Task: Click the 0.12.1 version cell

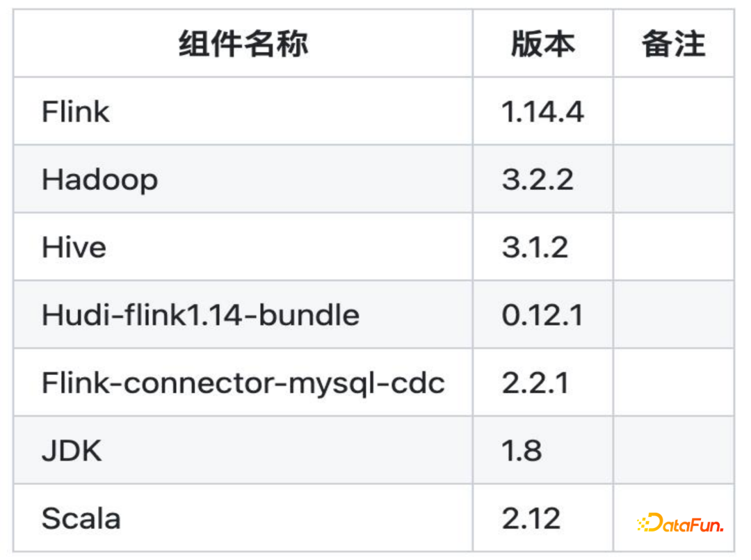Action: pyautogui.click(x=542, y=315)
